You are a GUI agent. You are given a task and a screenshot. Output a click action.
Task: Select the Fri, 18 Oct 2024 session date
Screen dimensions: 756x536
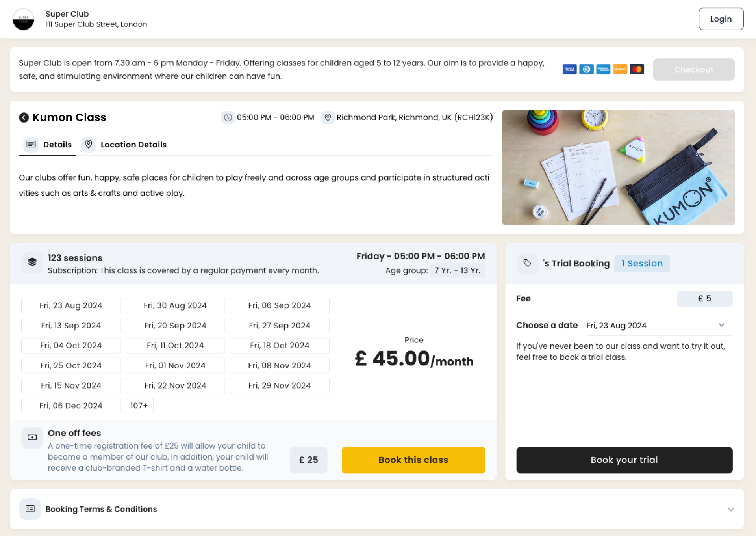coord(280,345)
